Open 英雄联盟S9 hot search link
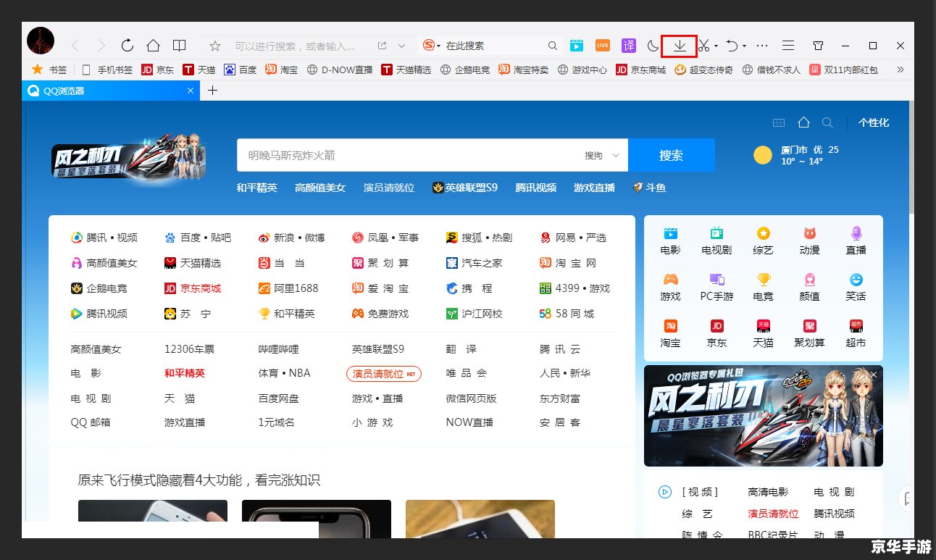936x560 pixels. point(465,187)
